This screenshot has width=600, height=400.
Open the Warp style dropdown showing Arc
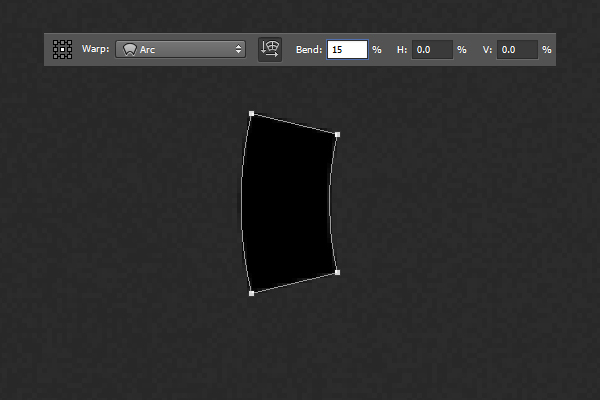[181, 49]
